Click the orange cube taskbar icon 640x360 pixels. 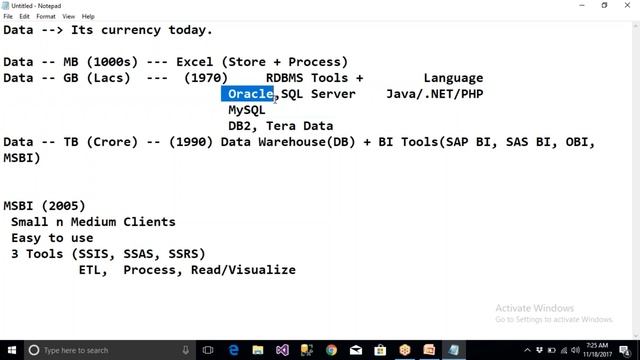click(x=404, y=350)
